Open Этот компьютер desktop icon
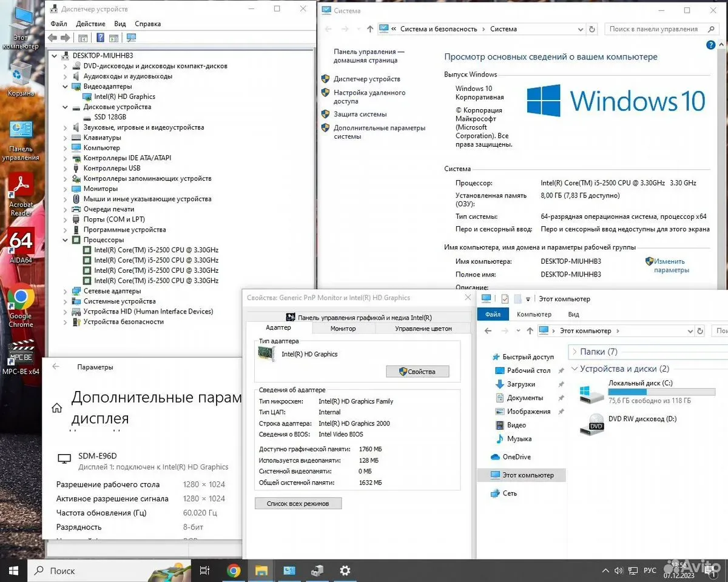This screenshot has height=582, width=728. click(x=21, y=27)
